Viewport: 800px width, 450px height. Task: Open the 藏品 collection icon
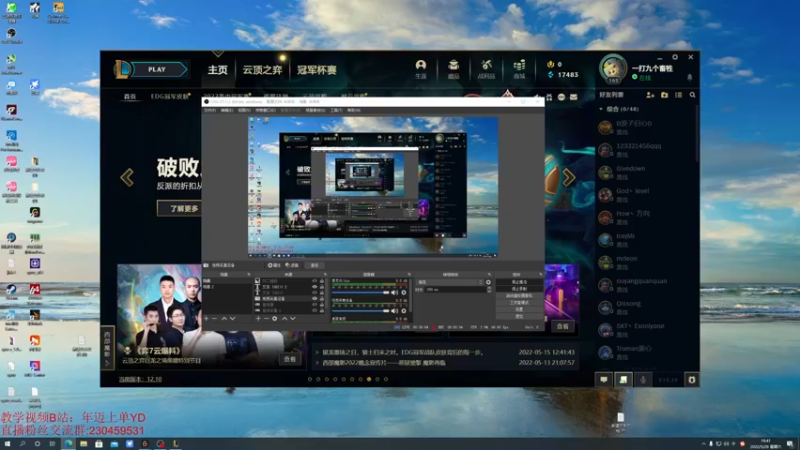coord(453,69)
